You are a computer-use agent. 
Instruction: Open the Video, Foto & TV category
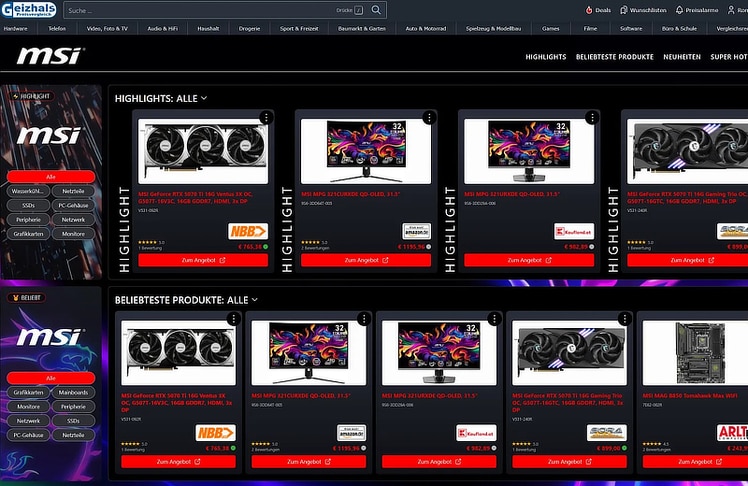point(107,29)
